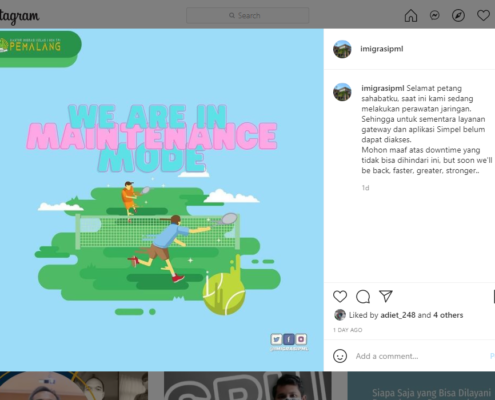Click imigrasipml username in the caption

tap(383, 88)
